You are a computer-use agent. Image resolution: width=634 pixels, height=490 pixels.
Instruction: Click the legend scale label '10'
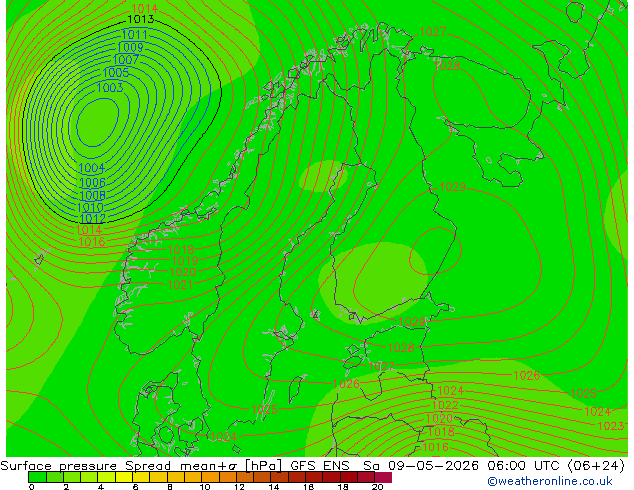[x=205, y=487]
